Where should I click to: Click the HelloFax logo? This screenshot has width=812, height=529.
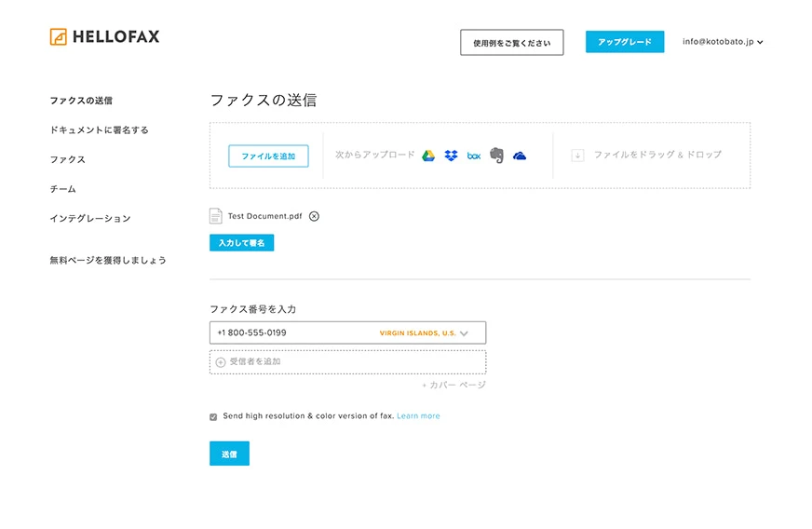point(104,36)
